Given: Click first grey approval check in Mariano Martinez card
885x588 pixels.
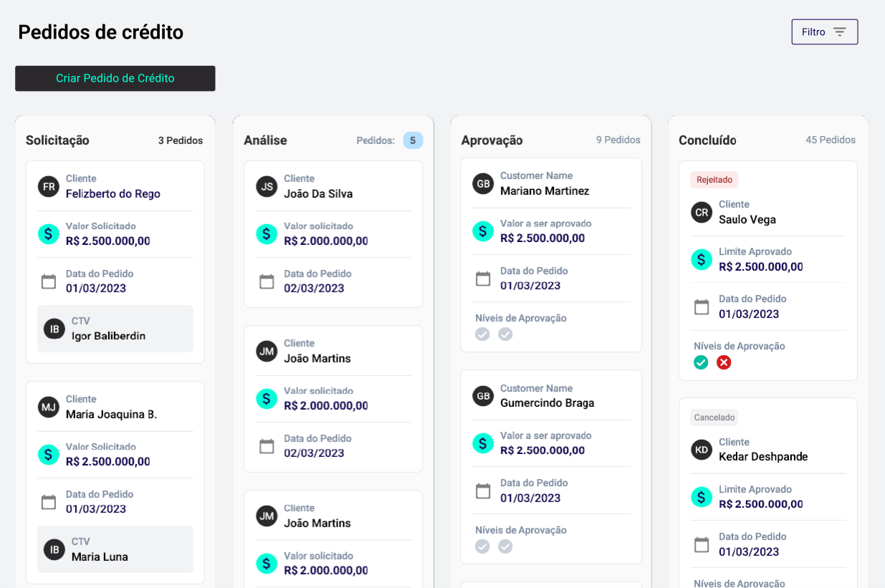Looking at the screenshot, I should (482, 334).
